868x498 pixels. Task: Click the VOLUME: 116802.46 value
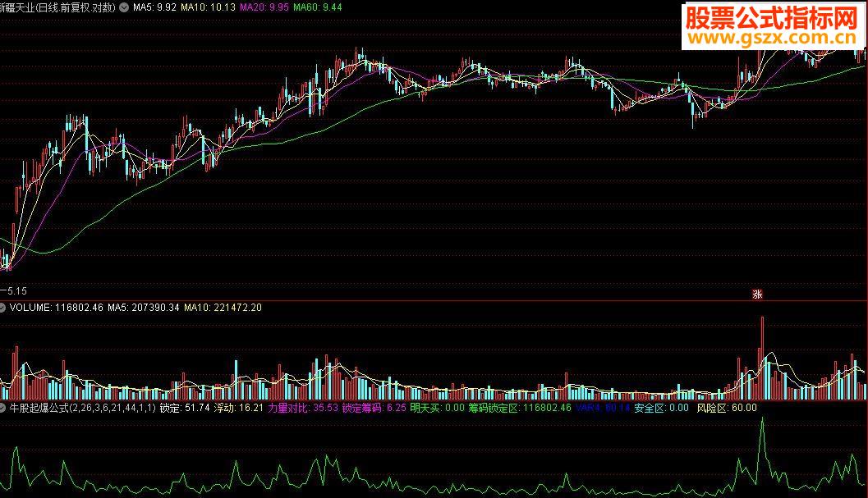click(57, 307)
